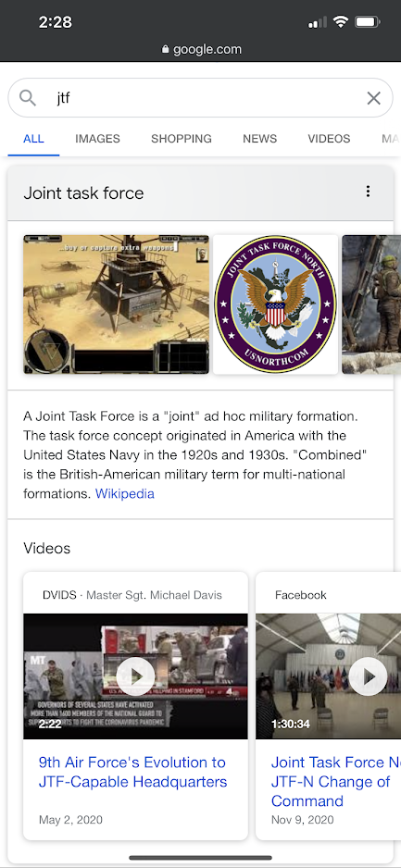The image size is (401, 868).
Task: Open the News tab
Action: 259,139
